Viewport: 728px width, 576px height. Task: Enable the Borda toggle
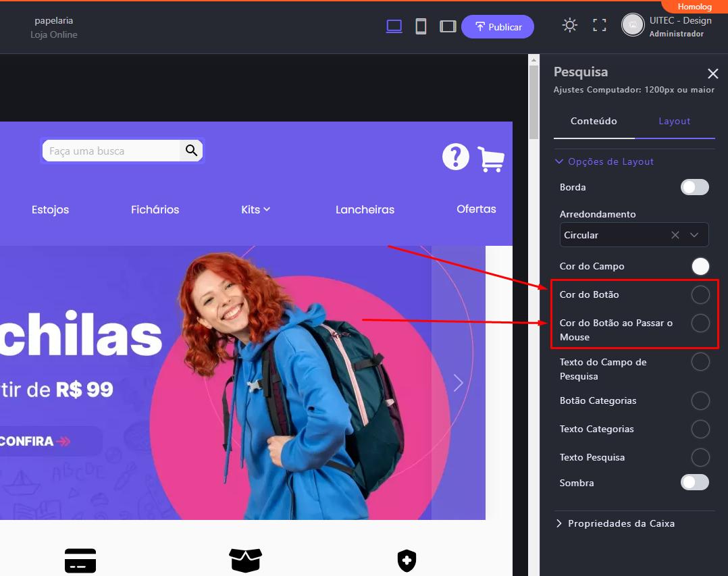pos(694,187)
